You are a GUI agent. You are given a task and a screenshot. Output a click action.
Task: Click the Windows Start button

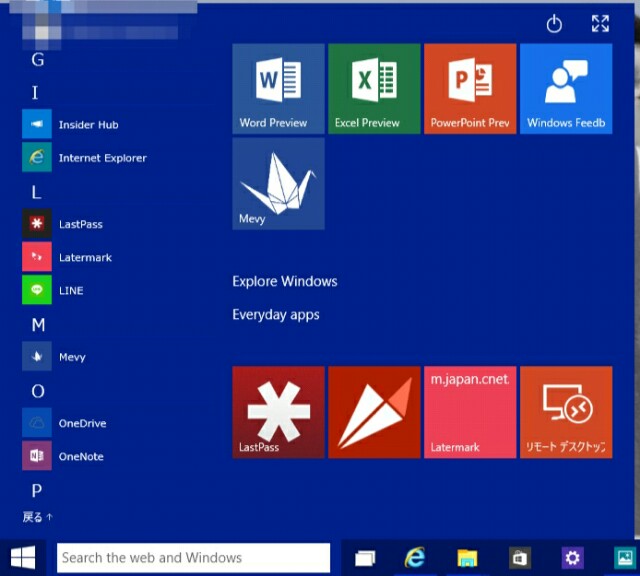pos(23,558)
